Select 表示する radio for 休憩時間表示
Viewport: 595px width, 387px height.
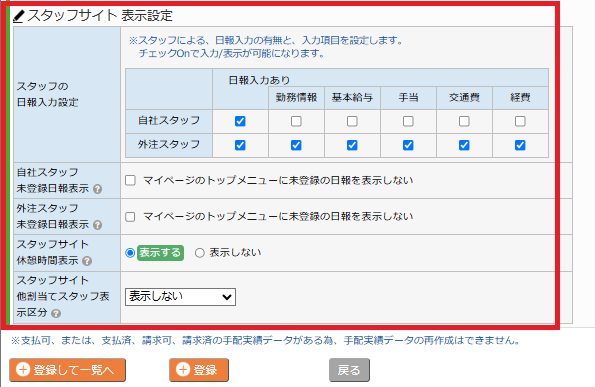(130, 253)
